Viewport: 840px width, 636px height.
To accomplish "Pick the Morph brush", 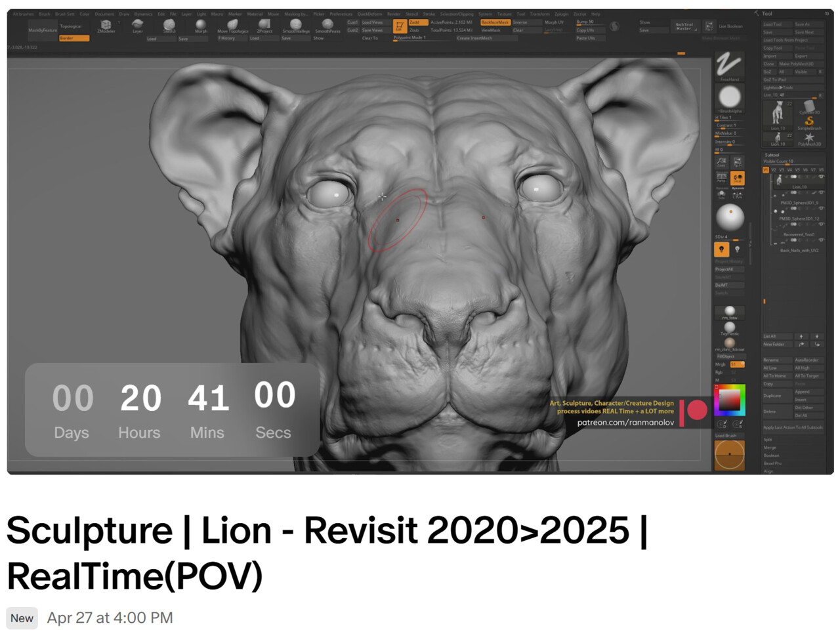I will 201,26.
